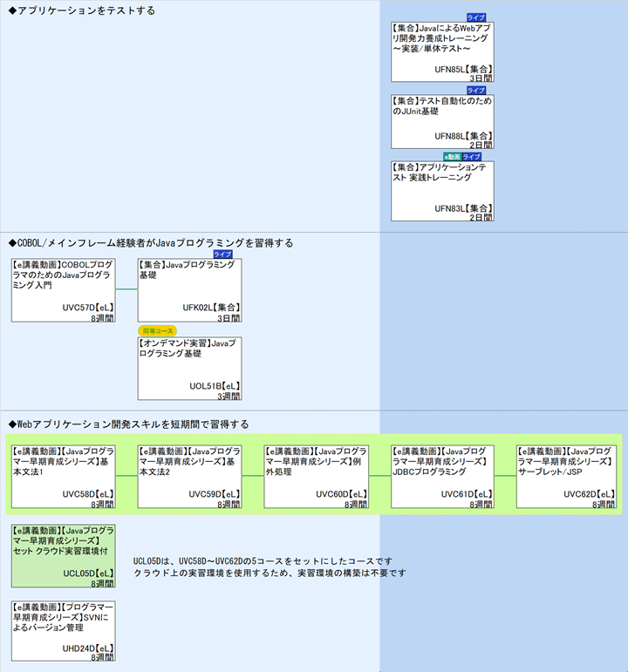Click the ライブ badge above UFN83L course
This screenshot has height=672, width=628.
[471, 157]
